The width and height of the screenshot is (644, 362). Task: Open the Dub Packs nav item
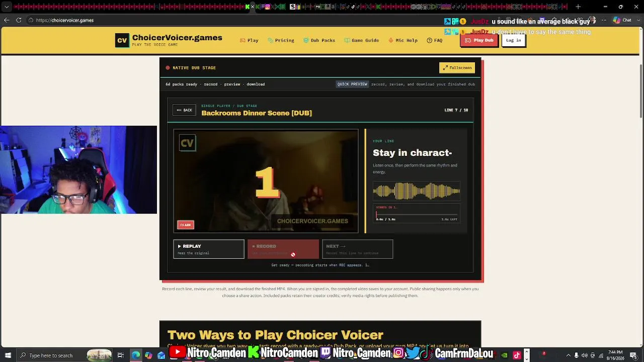tap(319, 40)
